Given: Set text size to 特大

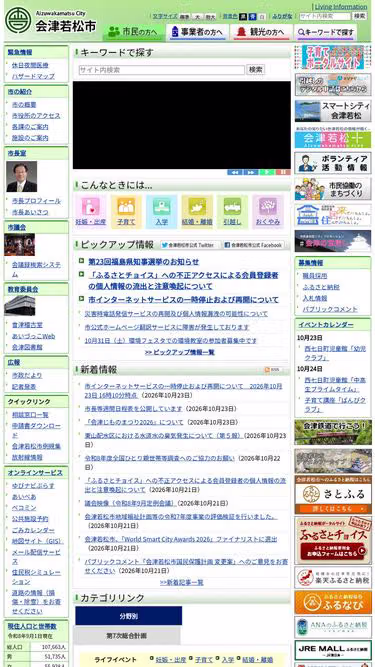Looking at the screenshot, I should 210,17.
